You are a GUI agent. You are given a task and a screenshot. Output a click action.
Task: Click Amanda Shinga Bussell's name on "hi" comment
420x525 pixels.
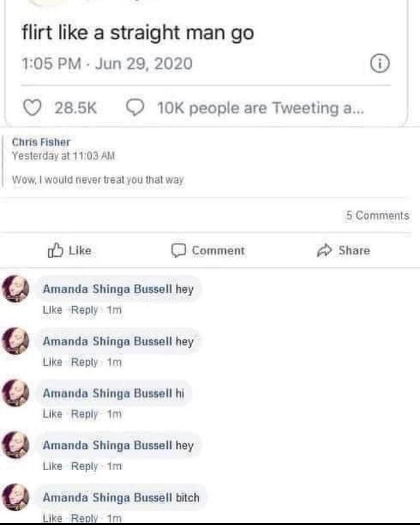click(x=107, y=393)
